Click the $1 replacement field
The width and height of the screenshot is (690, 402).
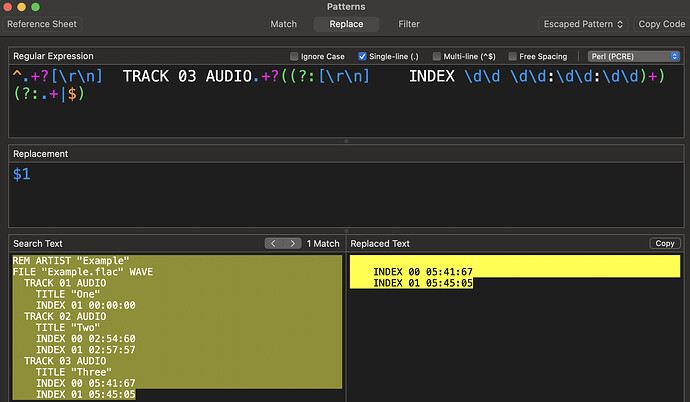point(346,195)
